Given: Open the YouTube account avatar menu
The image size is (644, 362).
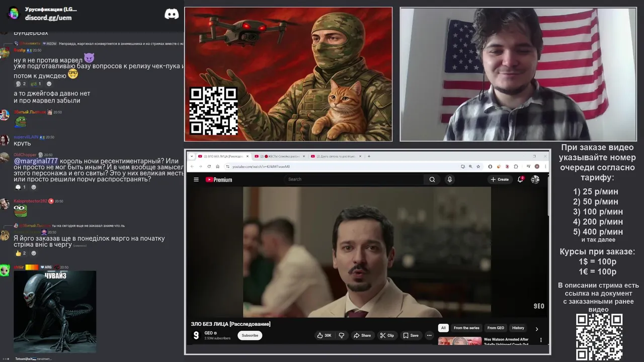Looking at the screenshot, I should click(x=535, y=179).
